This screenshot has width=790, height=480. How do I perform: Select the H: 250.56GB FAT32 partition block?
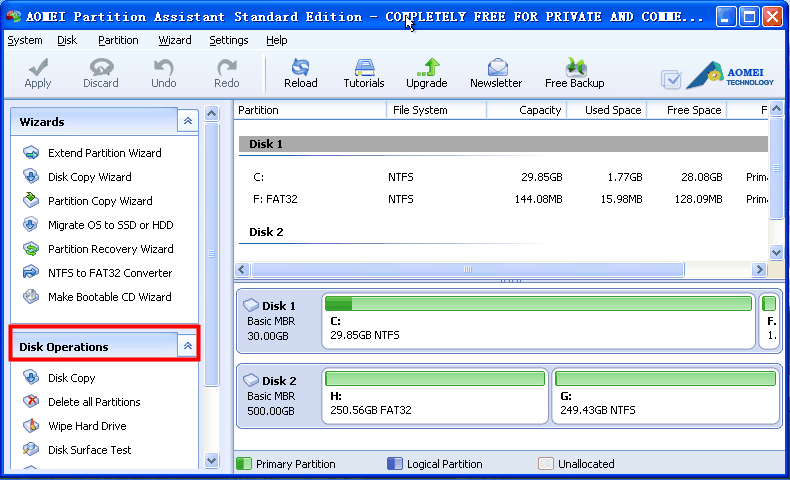[x=435, y=396]
